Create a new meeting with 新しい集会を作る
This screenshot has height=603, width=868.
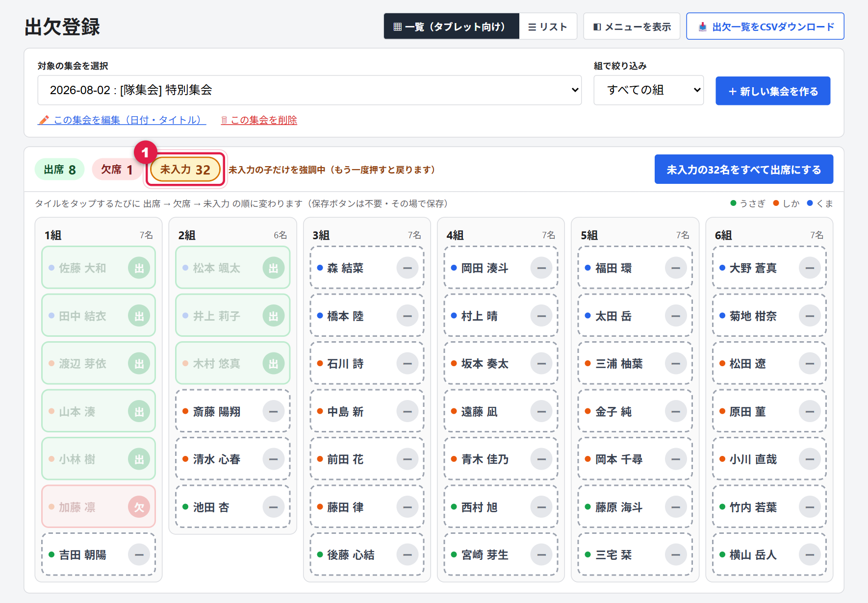click(773, 91)
